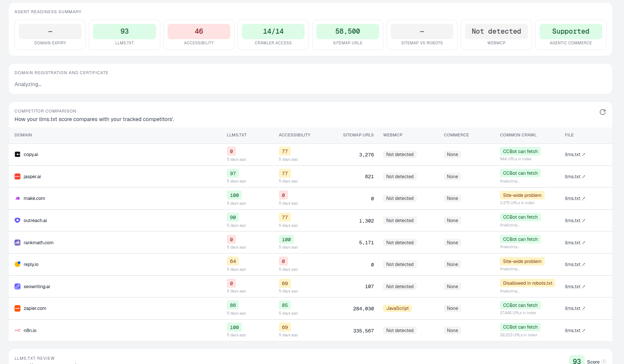Viewport: 624px width, 364px height.
Task: Click the 'reply.io' domain name
Action: coord(31,264)
